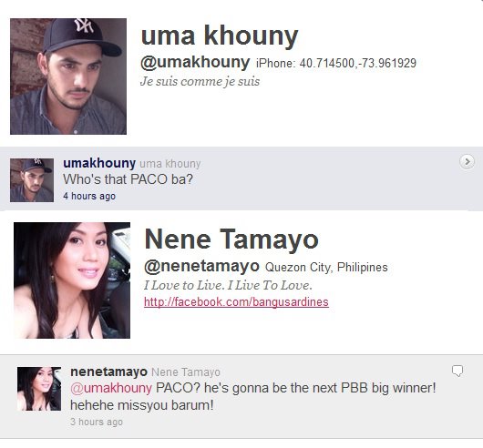Click the grey 'Nene Tamayo' name in tweet
The height and width of the screenshot is (448, 483).
coord(186,372)
